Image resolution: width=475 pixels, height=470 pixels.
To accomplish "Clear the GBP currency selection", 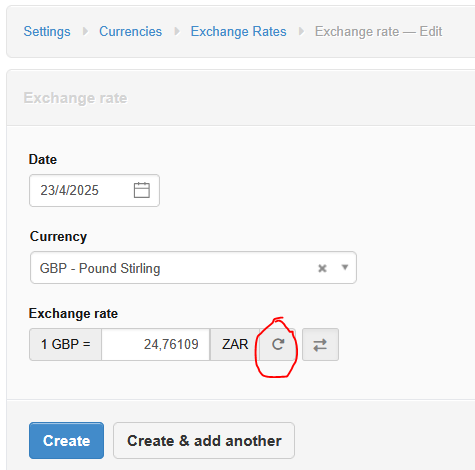I will coord(322,268).
